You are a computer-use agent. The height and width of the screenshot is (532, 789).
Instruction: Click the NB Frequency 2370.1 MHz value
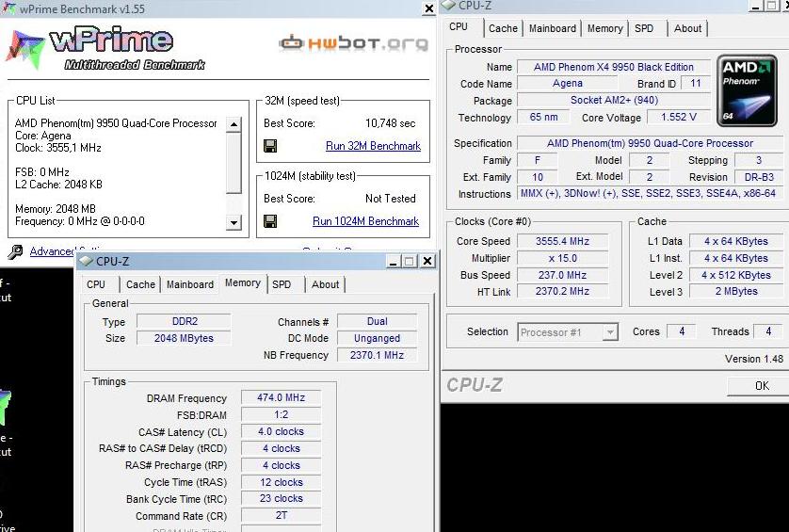tap(377, 355)
